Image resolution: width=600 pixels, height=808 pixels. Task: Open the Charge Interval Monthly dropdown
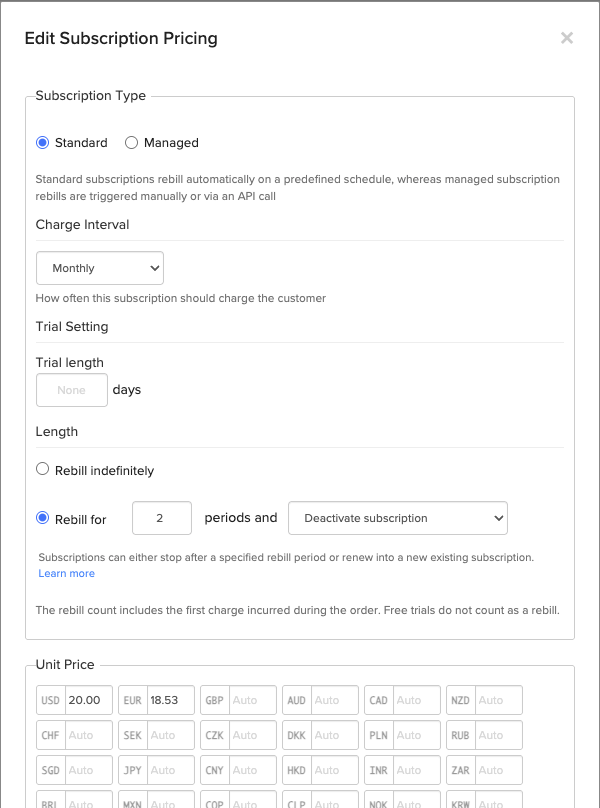coord(100,268)
